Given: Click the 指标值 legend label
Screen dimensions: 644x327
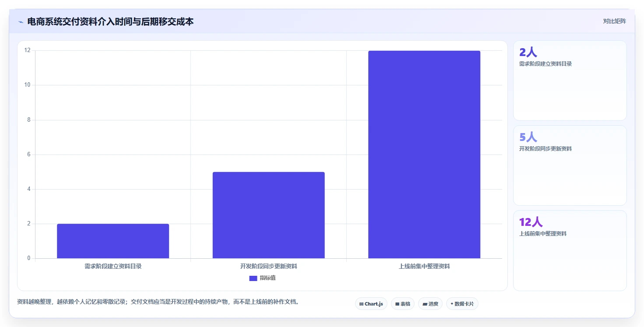Looking at the screenshot, I should point(267,278).
